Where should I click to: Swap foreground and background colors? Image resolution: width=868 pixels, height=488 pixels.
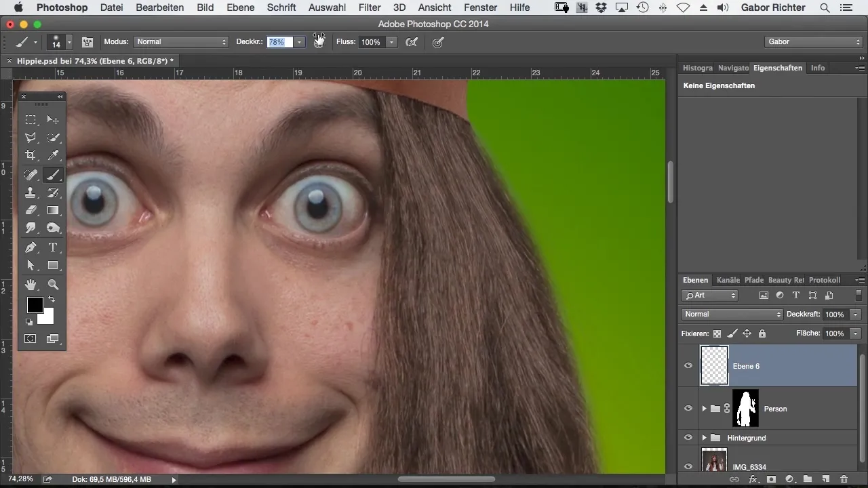[x=51, y=300]
